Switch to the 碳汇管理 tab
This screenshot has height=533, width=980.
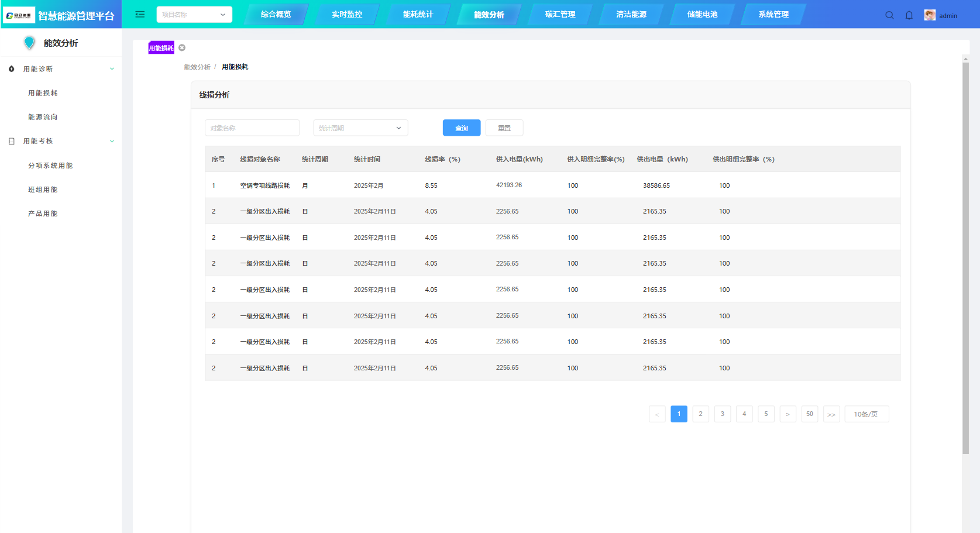pos(560,15)
